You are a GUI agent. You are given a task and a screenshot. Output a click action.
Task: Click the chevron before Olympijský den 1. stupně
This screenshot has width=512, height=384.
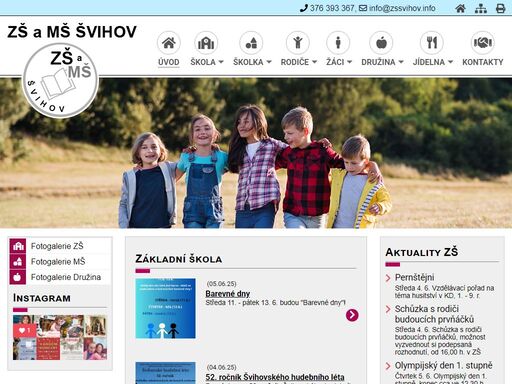point(388,366)
